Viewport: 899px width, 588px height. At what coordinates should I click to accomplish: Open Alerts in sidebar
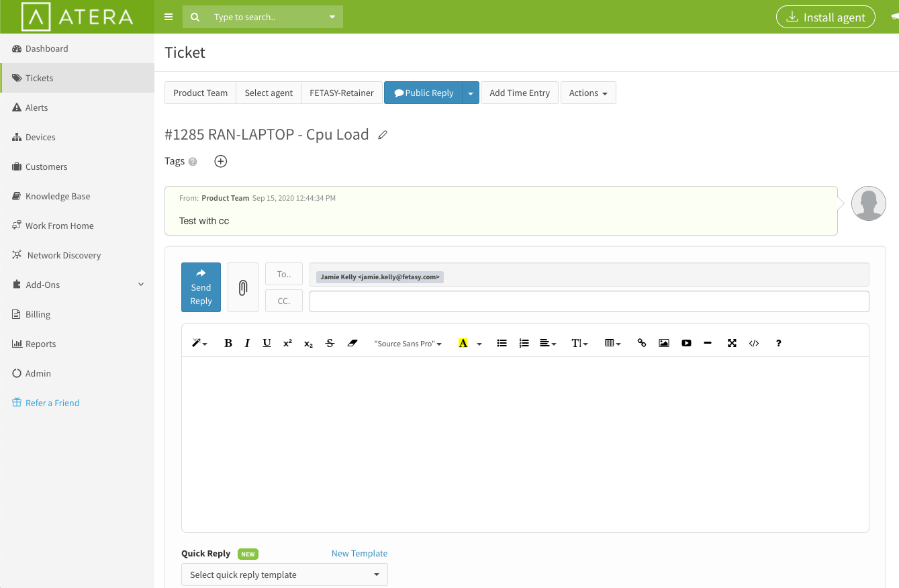tap(77, 107)
